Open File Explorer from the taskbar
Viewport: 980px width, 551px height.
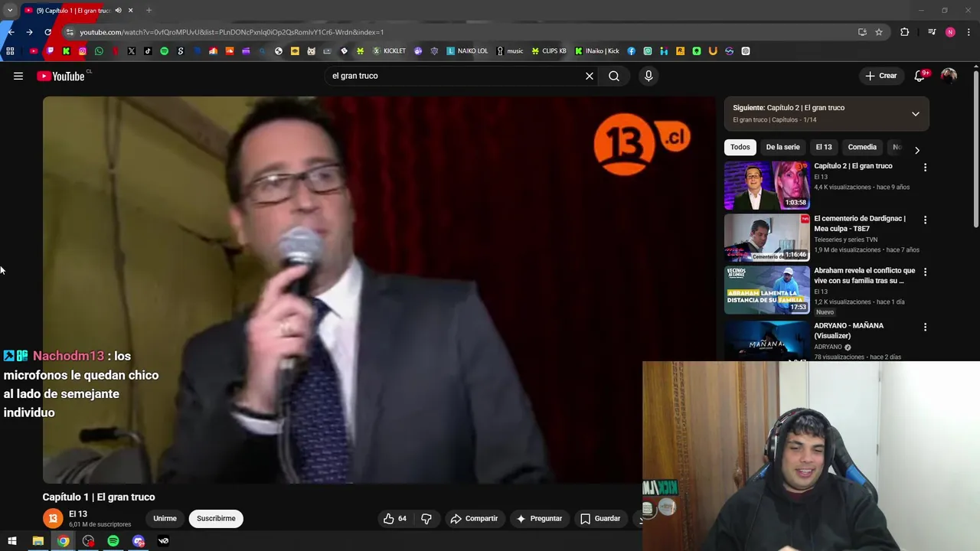[x=38, y=541]
